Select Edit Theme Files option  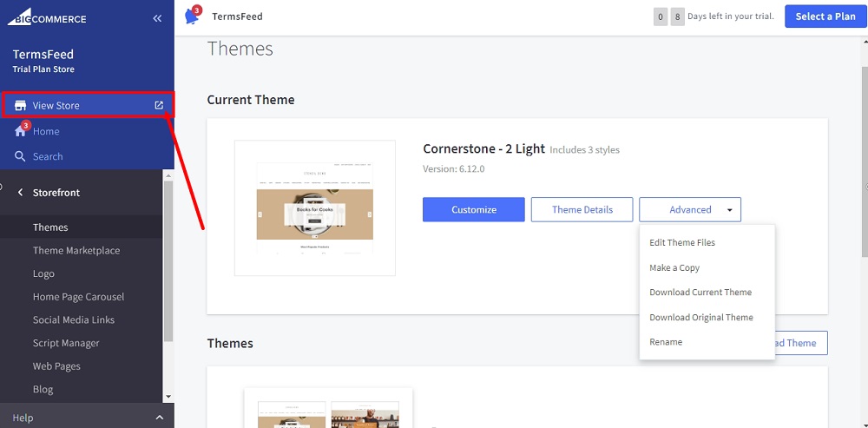point(682,242)
